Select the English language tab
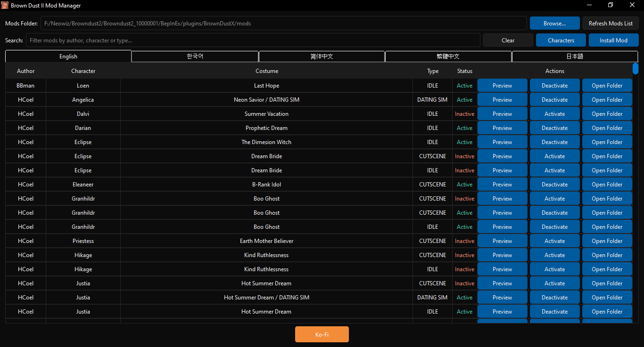This screenshot has width=644, height=347. tap(68, 56)
